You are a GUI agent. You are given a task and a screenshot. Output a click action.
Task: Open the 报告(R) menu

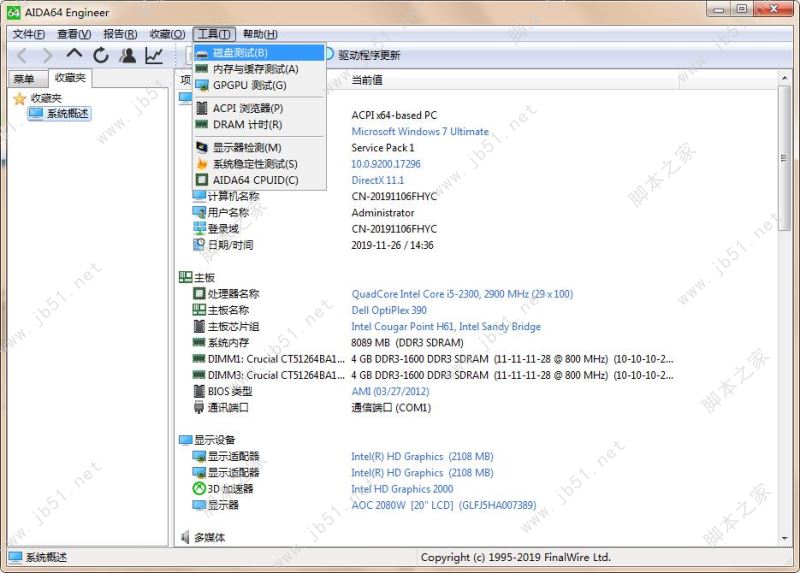pyautogui.click(x=120, y=34)
